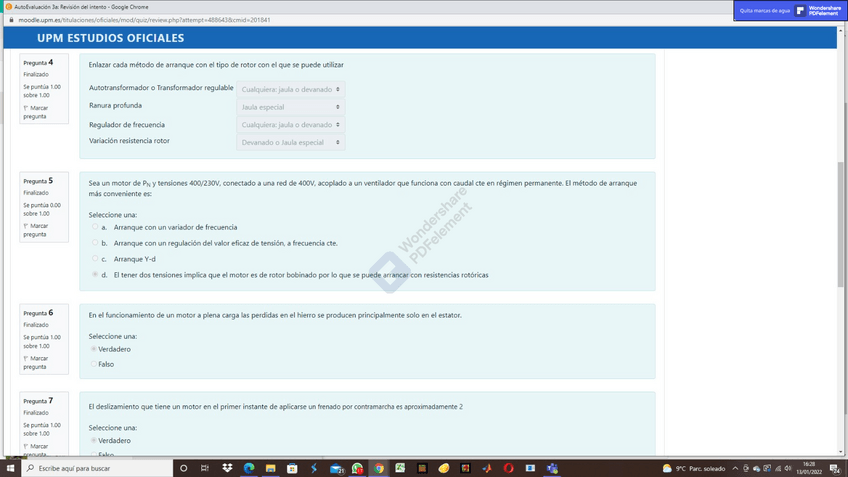Click the Google Chrome taskbar icon
The image size is (848, 477).
point(379,468)
